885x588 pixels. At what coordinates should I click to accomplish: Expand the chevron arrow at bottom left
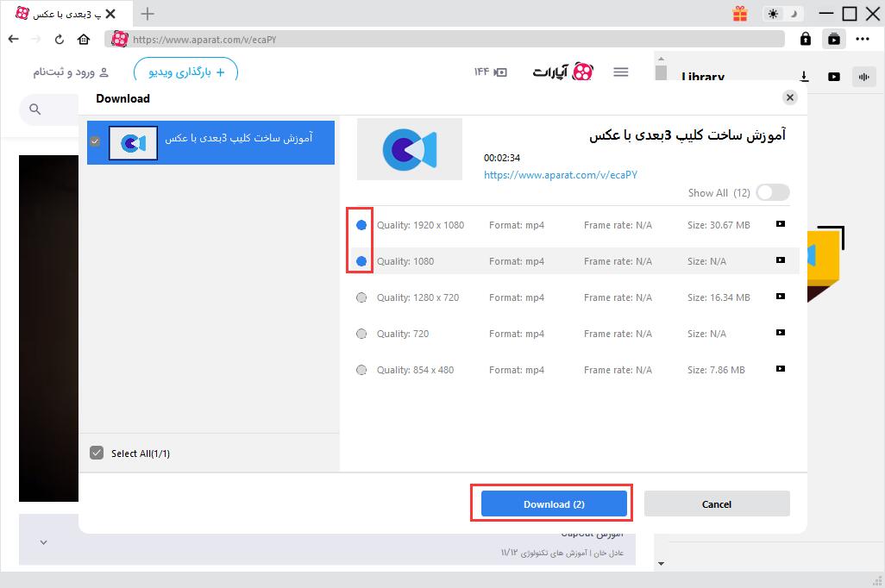click(x=44, y=542)
